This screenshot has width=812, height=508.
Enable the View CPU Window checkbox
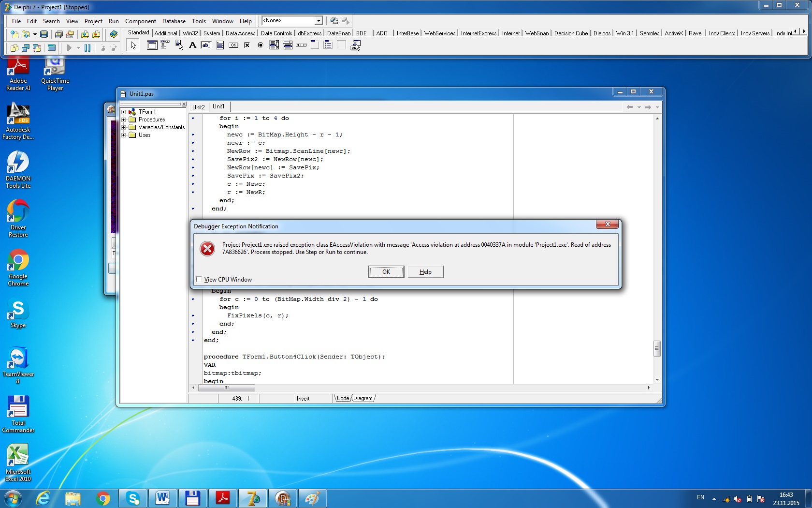coord(199,280)
